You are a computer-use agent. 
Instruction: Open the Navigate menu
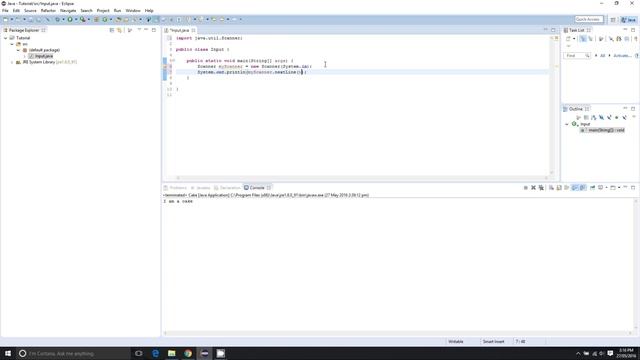[x=68, y=11]
